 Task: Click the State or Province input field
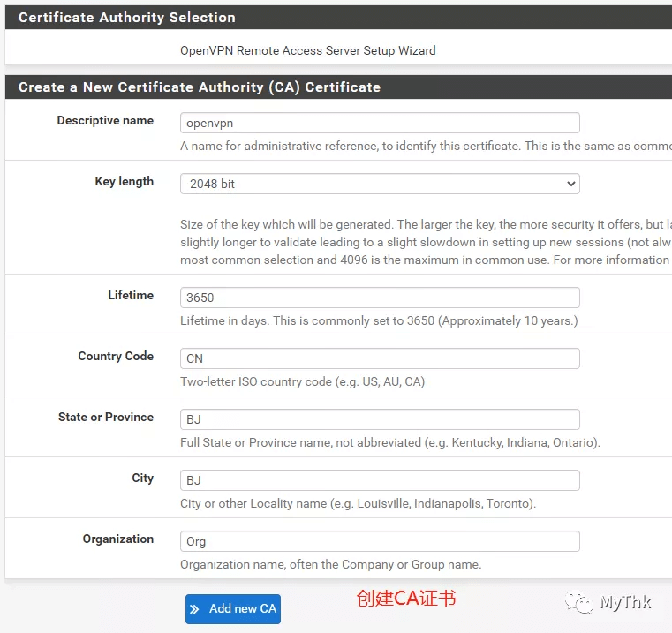click(x=380, y=419)
